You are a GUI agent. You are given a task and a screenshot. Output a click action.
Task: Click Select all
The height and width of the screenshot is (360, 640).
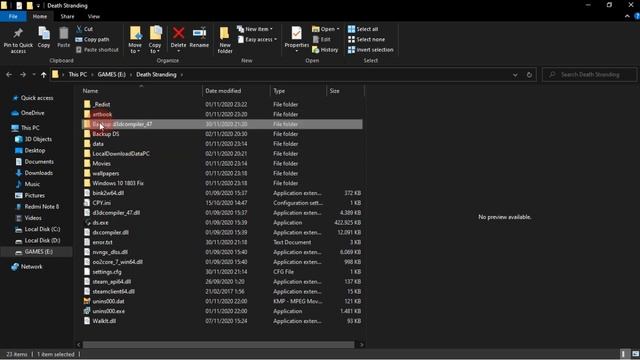(363, 29)
